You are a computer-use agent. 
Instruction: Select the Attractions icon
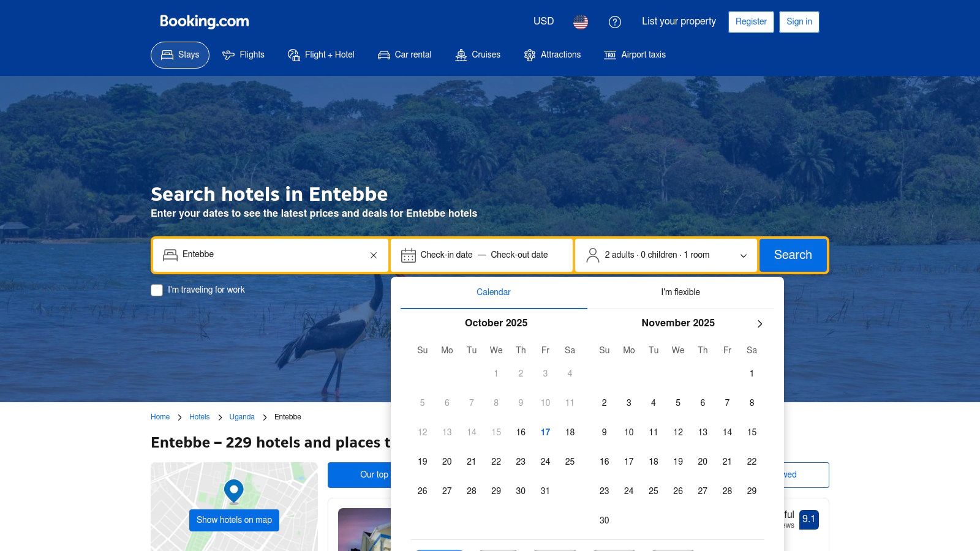tap(529, 54)
